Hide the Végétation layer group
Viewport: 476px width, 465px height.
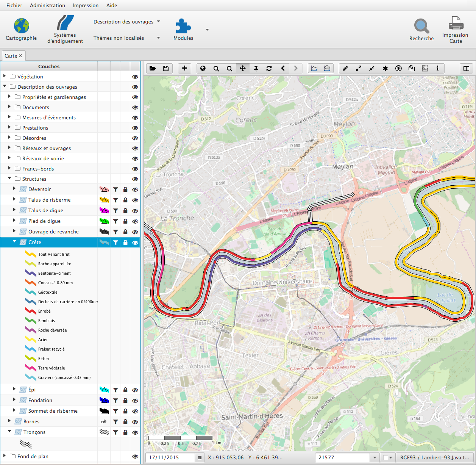click(135, 77)
